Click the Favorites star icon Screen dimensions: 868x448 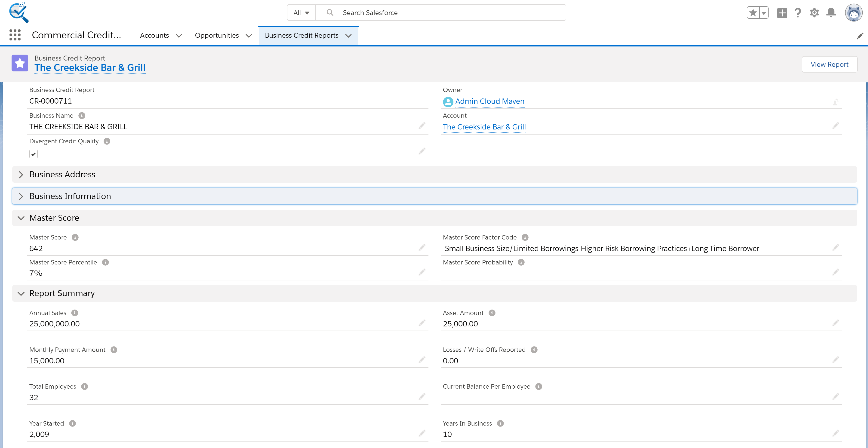pos(753,13)
